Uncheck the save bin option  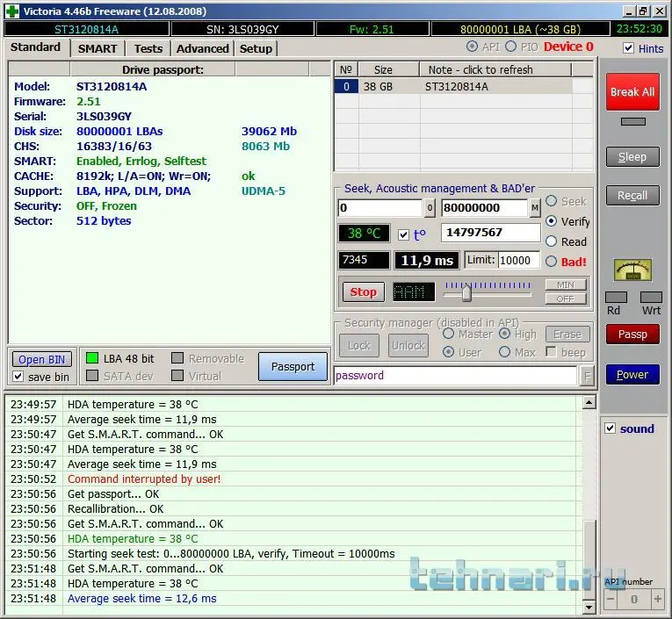click(x=18, y=377)
